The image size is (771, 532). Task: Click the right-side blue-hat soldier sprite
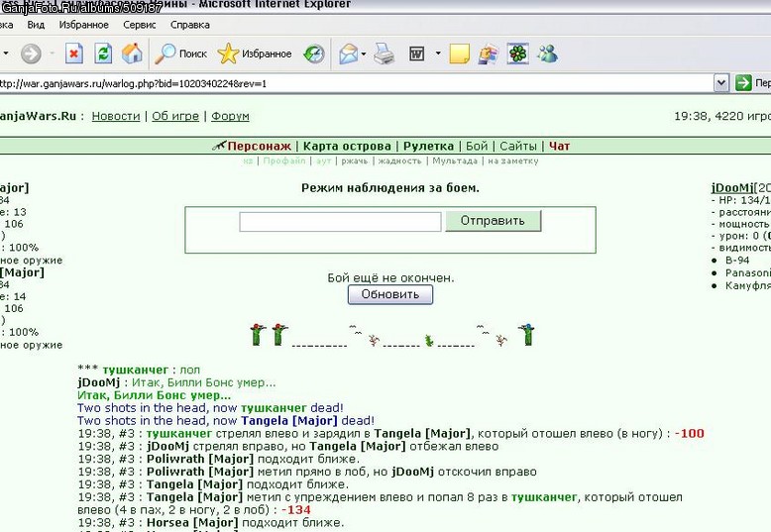tap(528, 335)
